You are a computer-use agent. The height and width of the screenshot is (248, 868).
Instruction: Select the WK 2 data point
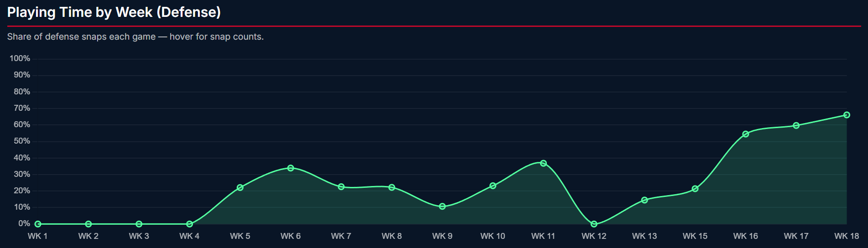pyautogui.click(x=88, y=224)
